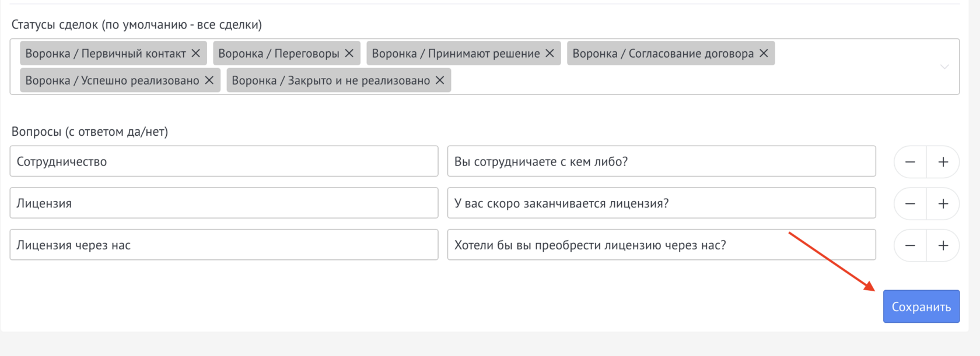Delete the 'Лицензия' question row with minus

pos(910,204)
